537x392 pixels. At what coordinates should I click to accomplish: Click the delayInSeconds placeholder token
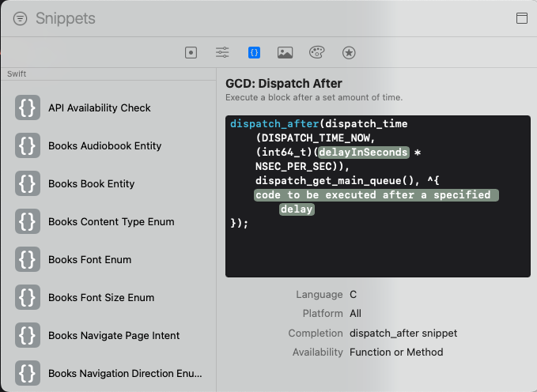[x=363, y=152]
